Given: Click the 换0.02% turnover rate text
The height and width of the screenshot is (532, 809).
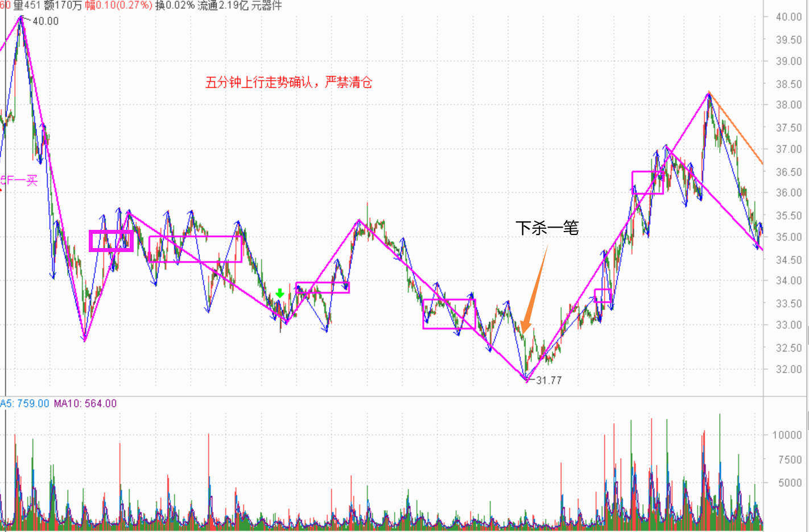Looking at the screenshot, I should point(175,6).
